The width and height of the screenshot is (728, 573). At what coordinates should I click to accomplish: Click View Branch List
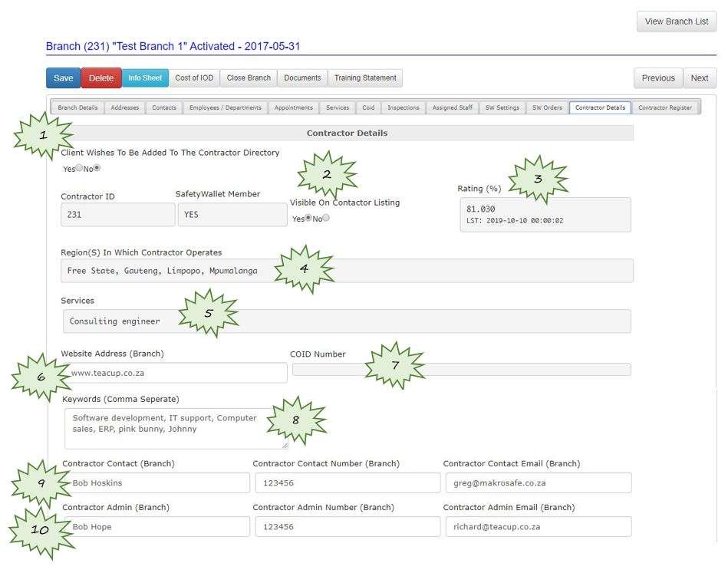tap(675, 21)
